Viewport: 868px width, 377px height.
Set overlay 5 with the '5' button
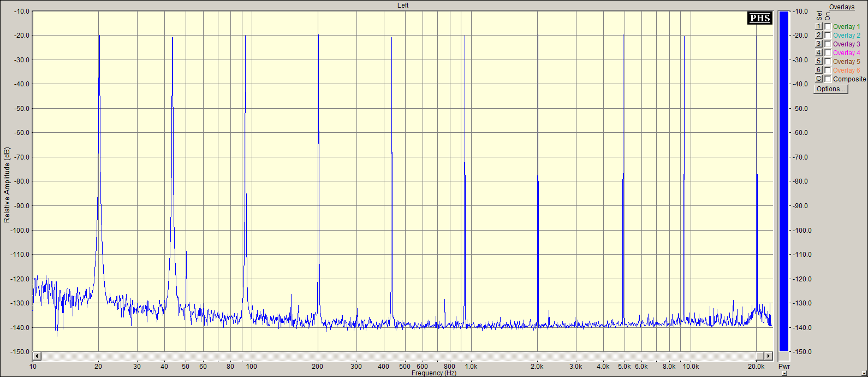818,62
